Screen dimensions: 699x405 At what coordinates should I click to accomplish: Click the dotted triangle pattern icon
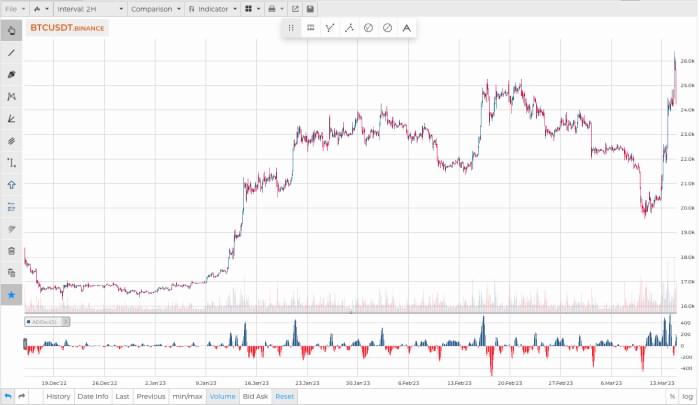tap(349, 28)
